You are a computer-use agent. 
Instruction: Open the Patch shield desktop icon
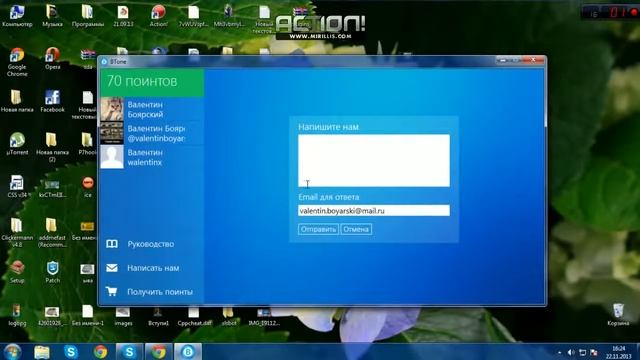coord(53,272)
